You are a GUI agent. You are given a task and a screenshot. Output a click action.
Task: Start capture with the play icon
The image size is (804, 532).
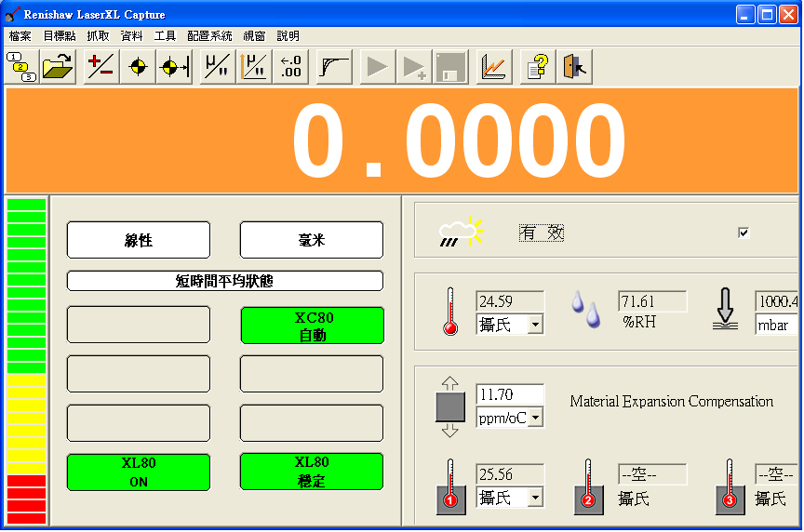coord(378,67)
